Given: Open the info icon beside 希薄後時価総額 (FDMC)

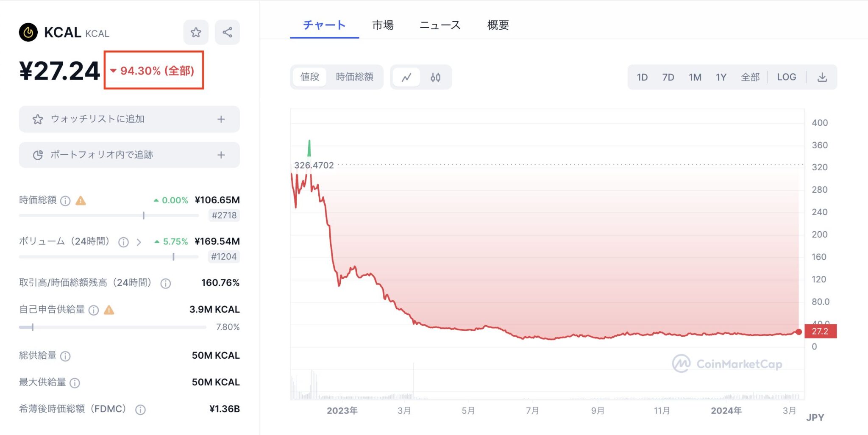Looking at the screenshot, I should pyautogui.click(x=140, y=409).
